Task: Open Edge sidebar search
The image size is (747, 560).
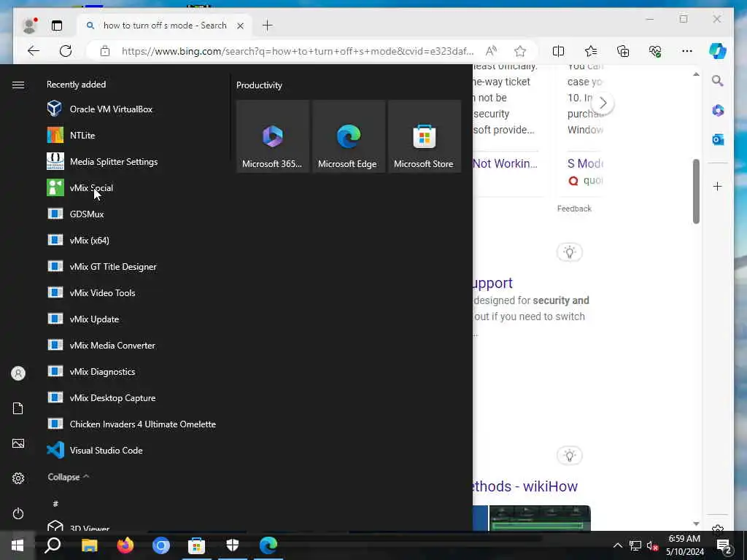Action: pos(718,81)
